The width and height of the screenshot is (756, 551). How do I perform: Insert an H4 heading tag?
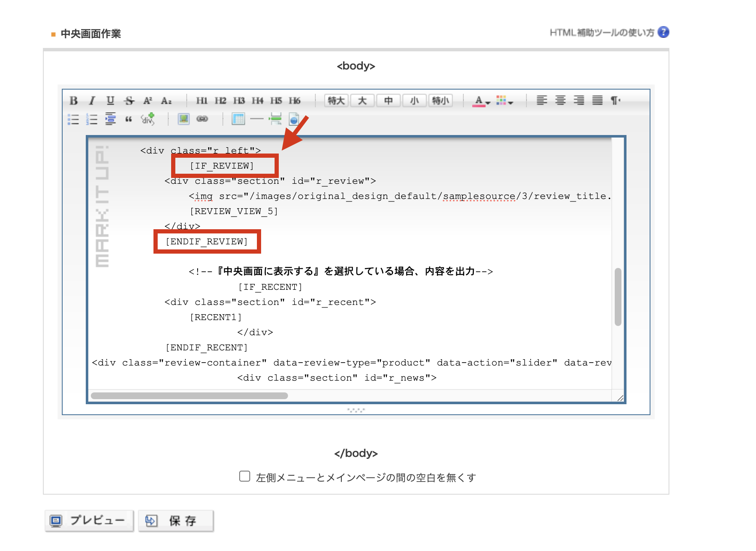coord(257,101)
